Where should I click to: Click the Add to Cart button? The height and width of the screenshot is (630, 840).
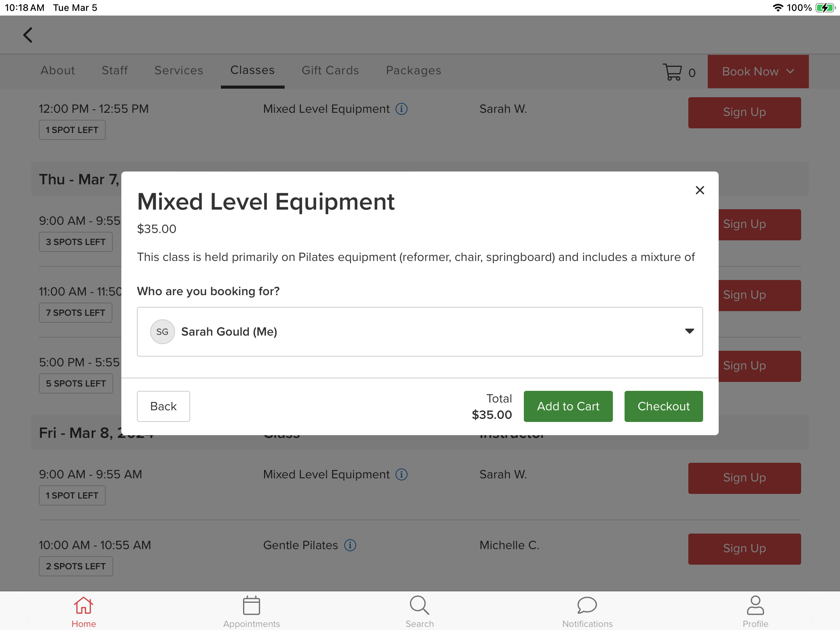[568, 406]
